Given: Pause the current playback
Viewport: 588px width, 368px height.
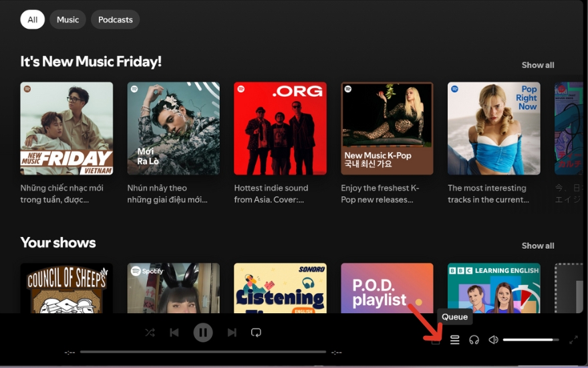Looking at the screenshot, I should (x=203, y=333).
